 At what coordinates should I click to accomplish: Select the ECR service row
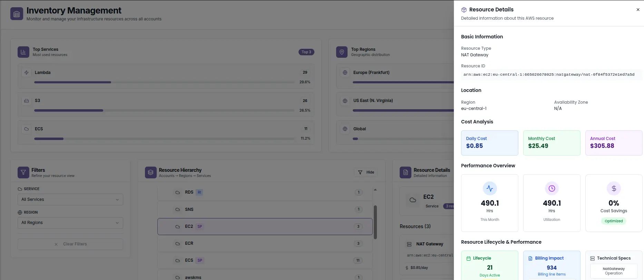tap(265, 244)
